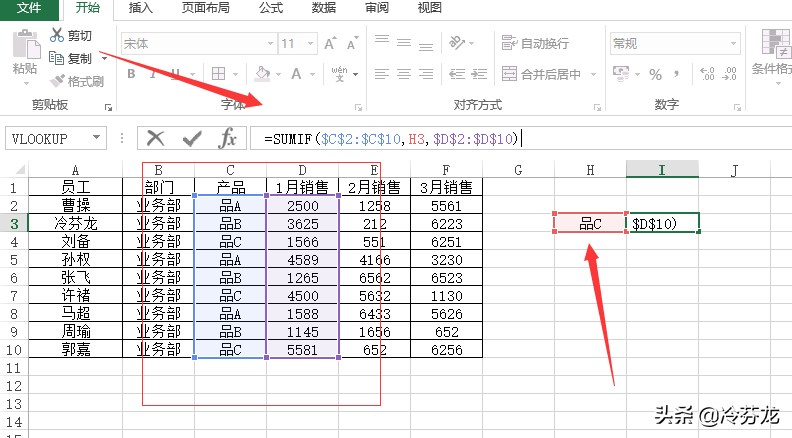This screenshot has width=792, height=438.
Task: Align text left
Action: point(382,74)
